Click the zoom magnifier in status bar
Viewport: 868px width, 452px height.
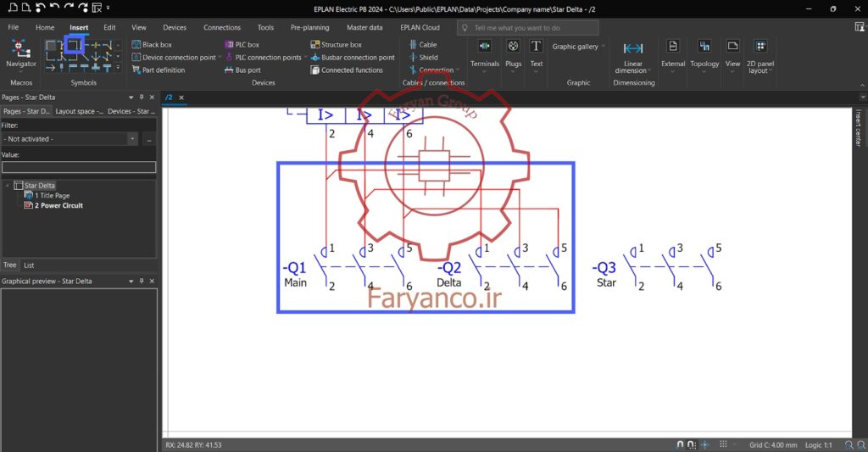(849, 445)
